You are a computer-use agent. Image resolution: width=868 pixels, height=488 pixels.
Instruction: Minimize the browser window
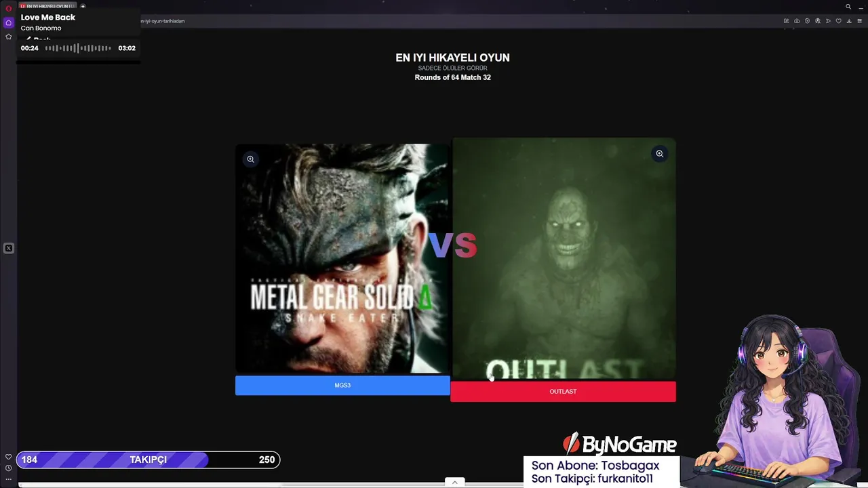[861, 8]
